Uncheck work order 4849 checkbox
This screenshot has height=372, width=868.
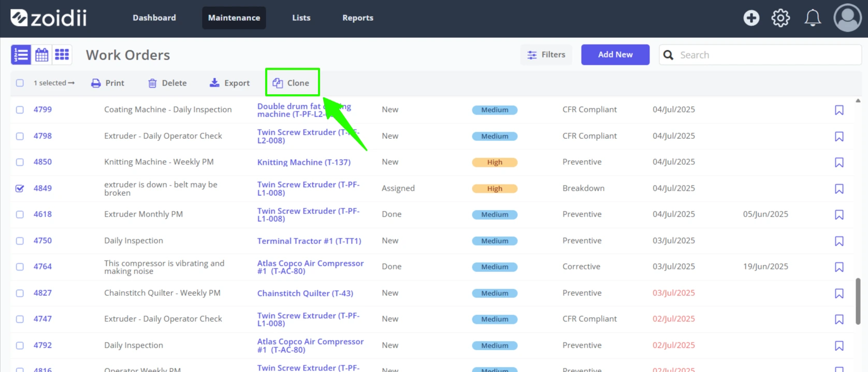20,188
